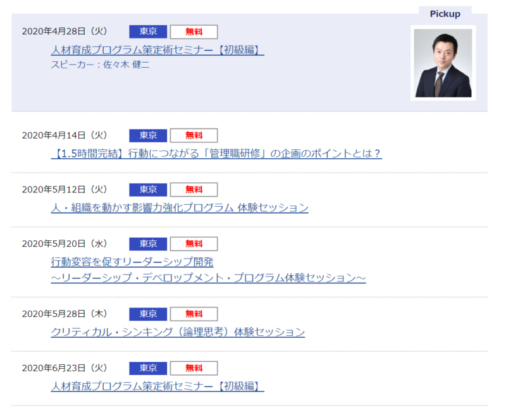Click the 無料 badge for May 12

(194, 190)
